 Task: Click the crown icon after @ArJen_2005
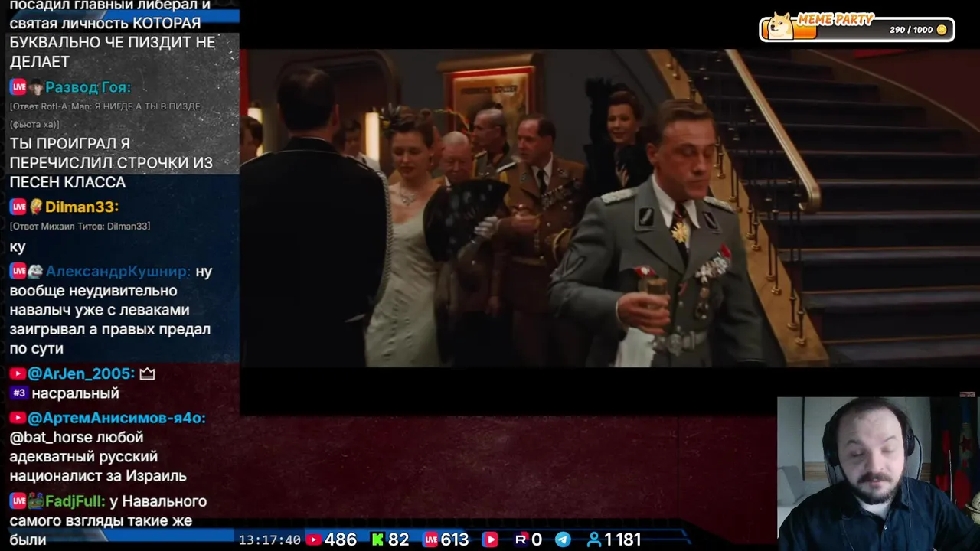[x=147, y=373]
